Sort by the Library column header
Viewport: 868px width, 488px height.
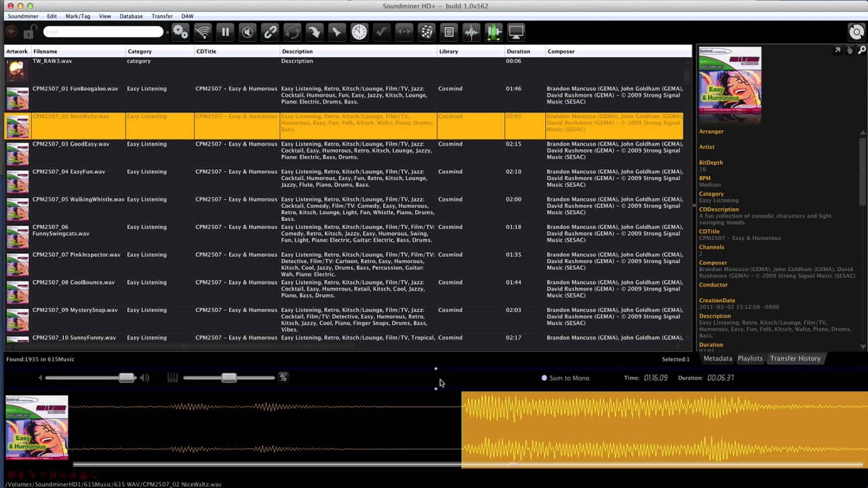471,52
